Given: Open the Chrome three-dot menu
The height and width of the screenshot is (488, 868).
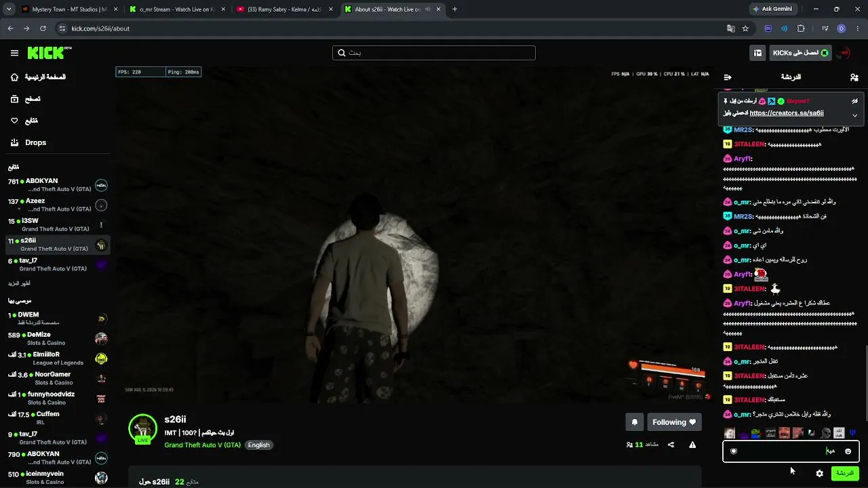Looking at the screenshot, I should (857, 28).
